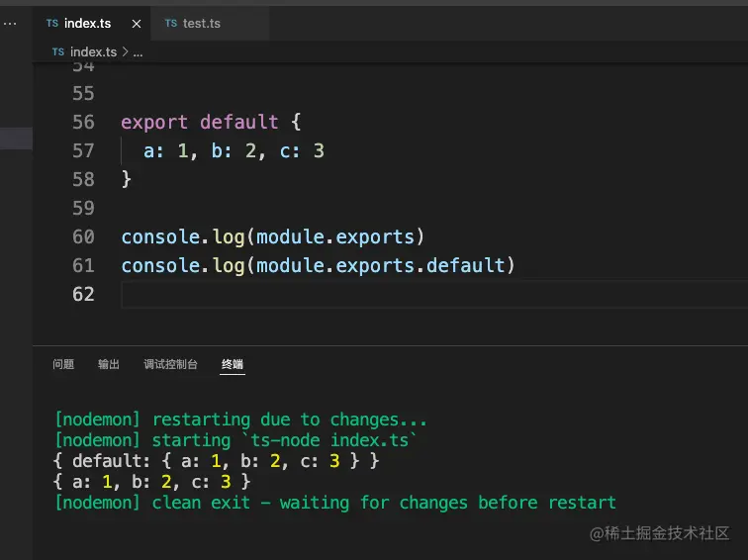Click terminal output line '{ a: 1, b: 2, c: 3 }' without default
The height and width of the screenshot is (560, 748).
[x=151, y=482]
